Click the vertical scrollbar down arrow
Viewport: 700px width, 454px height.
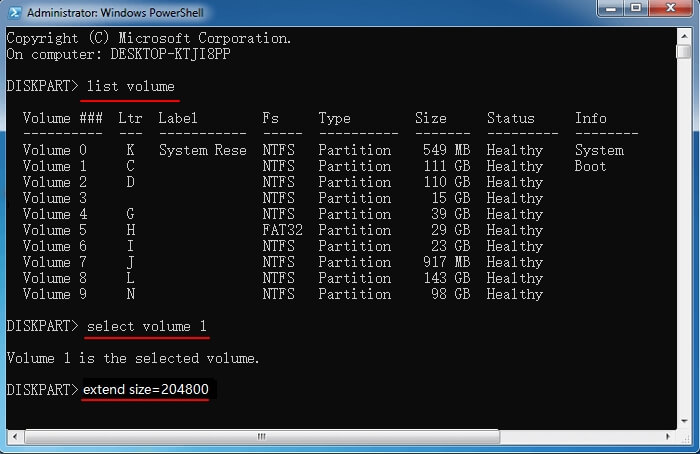pyautogui.click(x=685, y=420)
